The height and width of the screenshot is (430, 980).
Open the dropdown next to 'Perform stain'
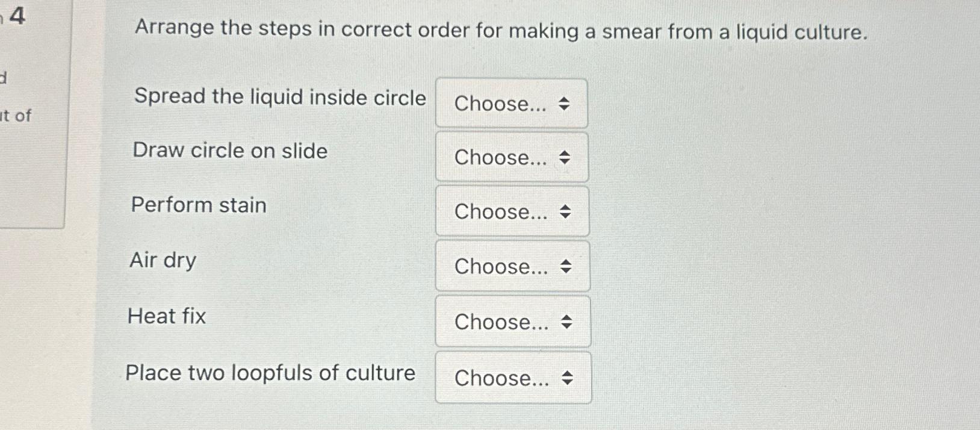[x=512, y=211]
